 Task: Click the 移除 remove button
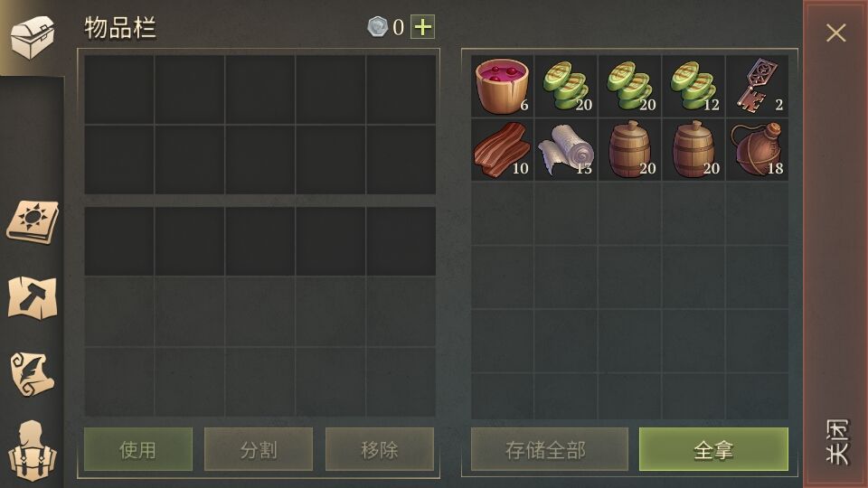click(379, 449)
